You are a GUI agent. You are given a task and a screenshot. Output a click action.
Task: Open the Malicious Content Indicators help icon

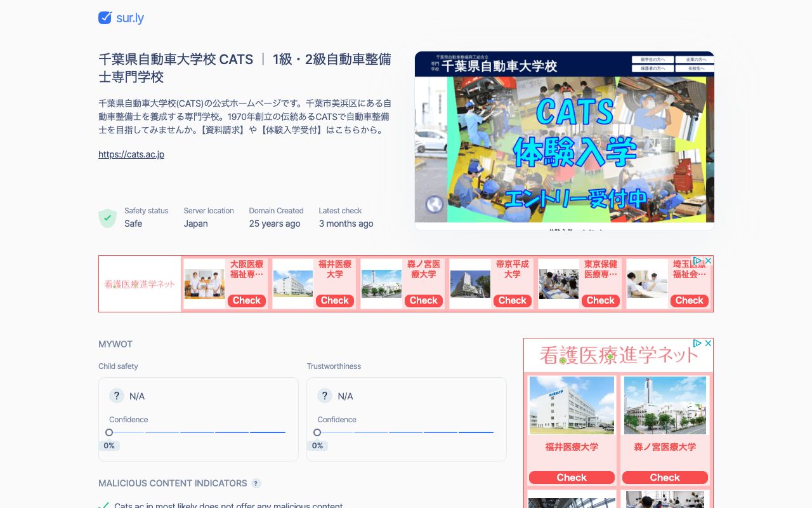click(x=256, y=483)
